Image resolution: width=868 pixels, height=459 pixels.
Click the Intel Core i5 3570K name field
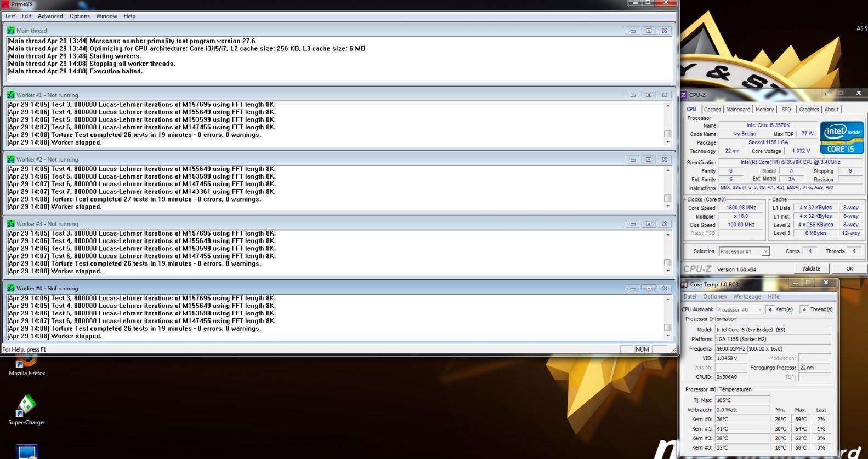point(768,125)
